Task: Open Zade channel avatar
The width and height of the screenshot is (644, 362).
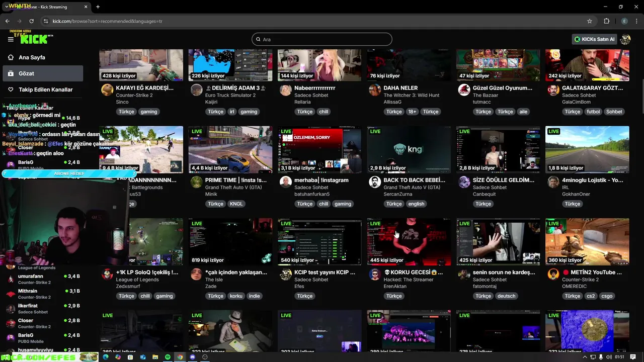Action: [197, 274]
